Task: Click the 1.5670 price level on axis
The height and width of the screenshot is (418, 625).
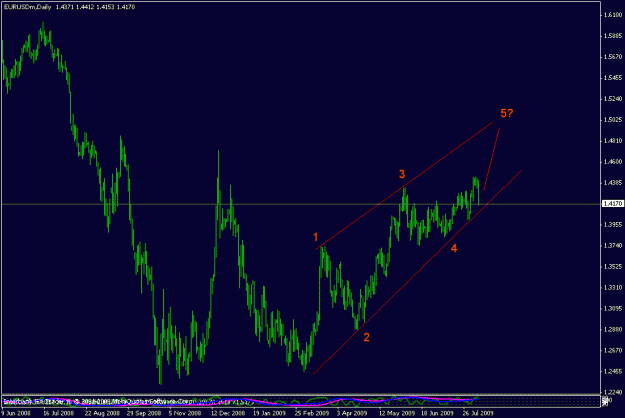Action: click(613, 57)
